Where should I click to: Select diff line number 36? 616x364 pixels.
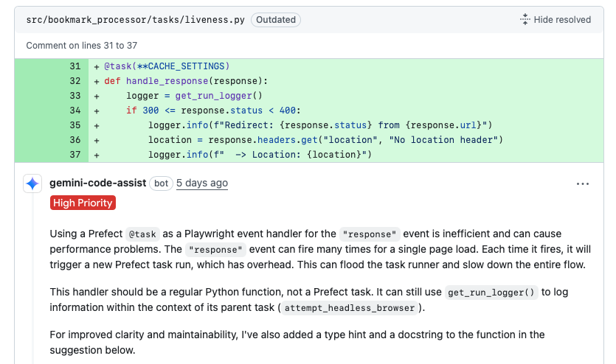click(x=75, y=140)
